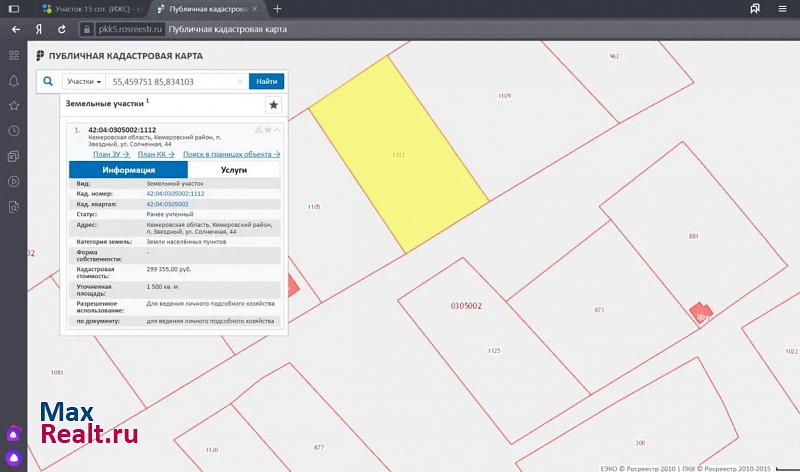Reload the page with refresh icon
The image size is (800, 472).
coord(62,29)
